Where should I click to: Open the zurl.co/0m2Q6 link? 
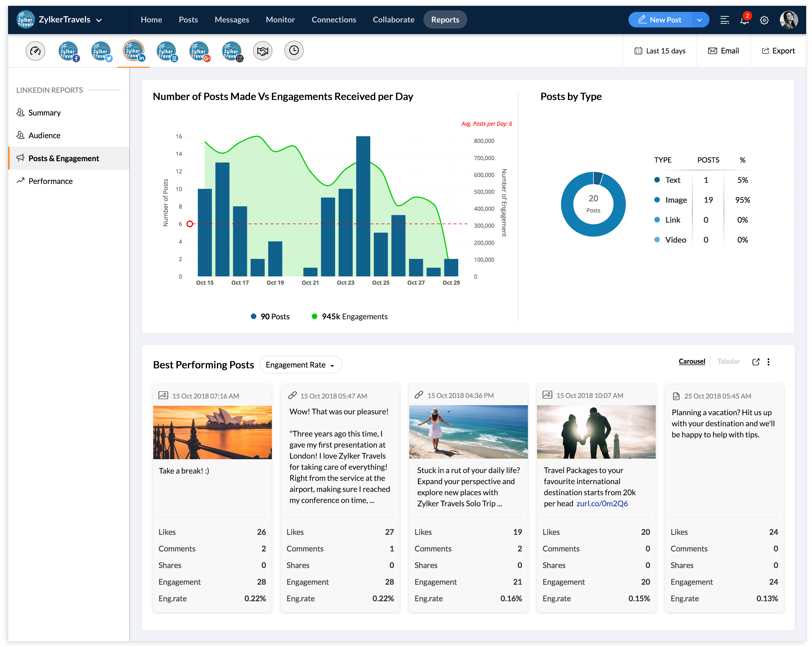pyautogui.click(x=602, y=504)
